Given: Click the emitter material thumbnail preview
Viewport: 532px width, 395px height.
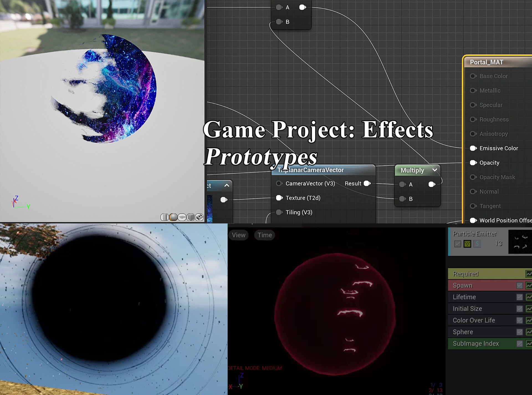Looking at the screenshot, I should 520,241.
